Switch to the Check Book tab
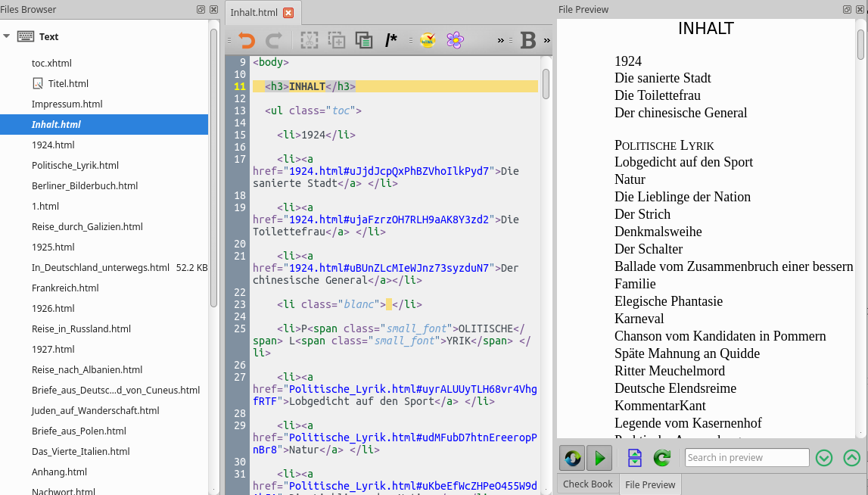The image size is (868, 495). 587,484
